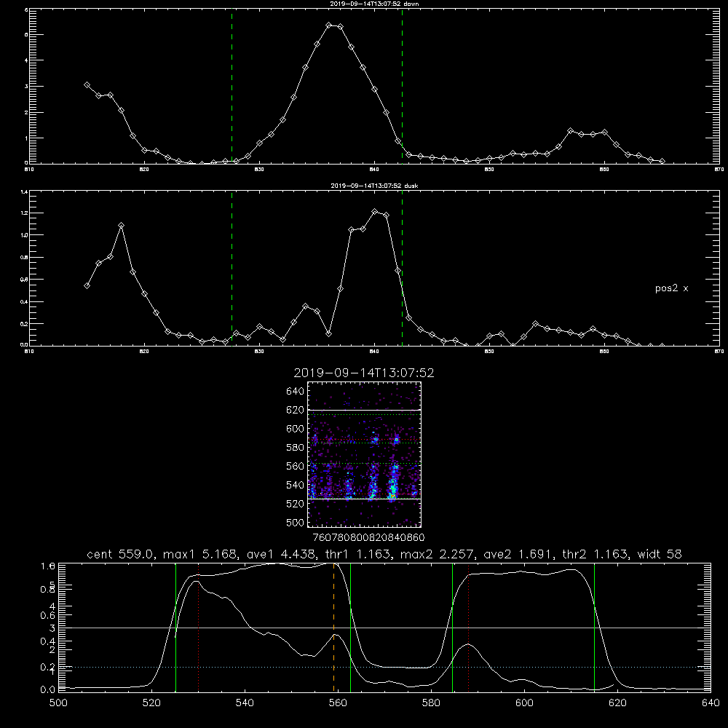Click the "max2 2.257" value
Screen dimensions: 728x728
[x=437, y=554]
